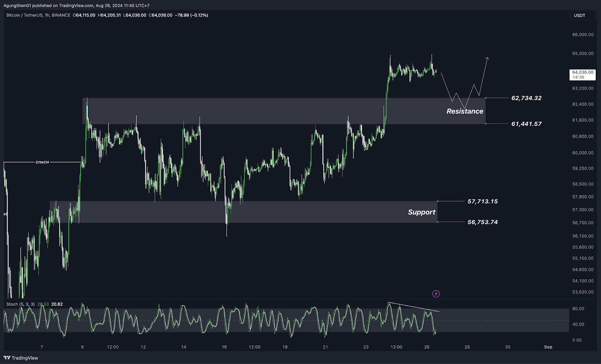Click the 57,713.15 support price label
Viewport: 601px width, 364px height.
pos(482,202)
